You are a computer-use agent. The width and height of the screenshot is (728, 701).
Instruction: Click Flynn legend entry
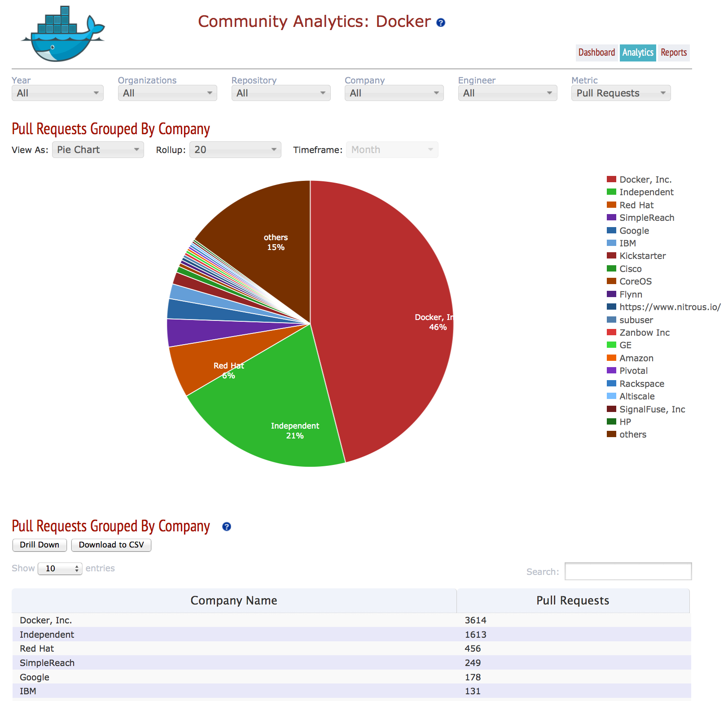click(624, 294)
